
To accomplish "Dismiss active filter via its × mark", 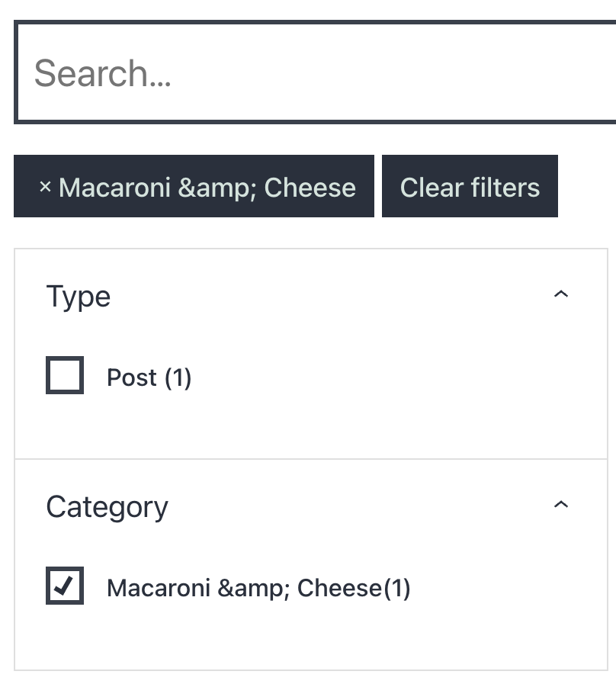I will point(45,187).
